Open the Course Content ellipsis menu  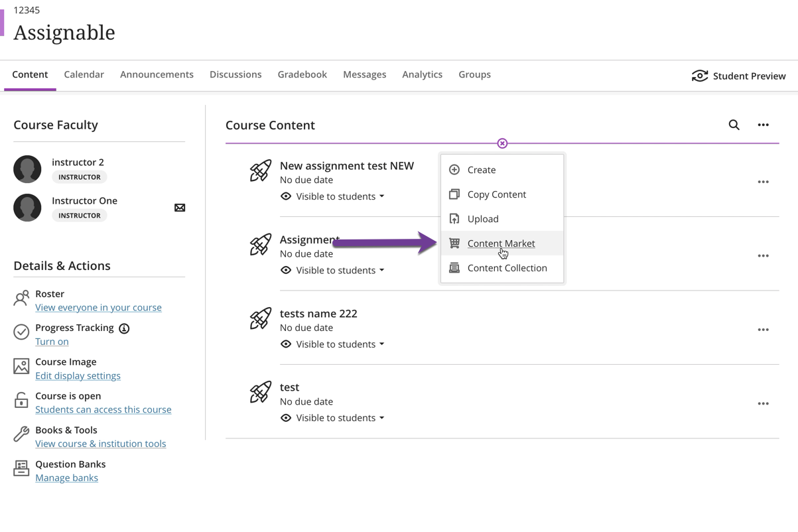[763, 125]
